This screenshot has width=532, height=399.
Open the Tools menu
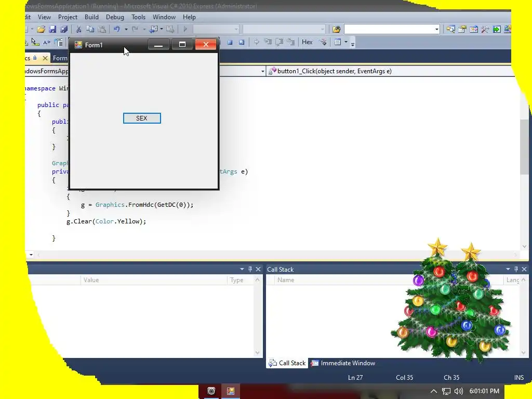[x=138, y=17]
